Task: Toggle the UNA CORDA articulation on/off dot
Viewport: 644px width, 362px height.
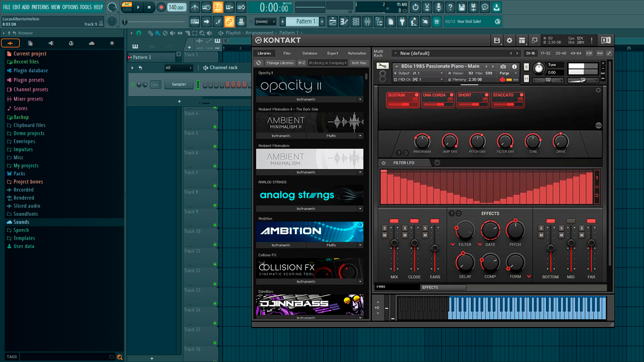Action: 451,95
